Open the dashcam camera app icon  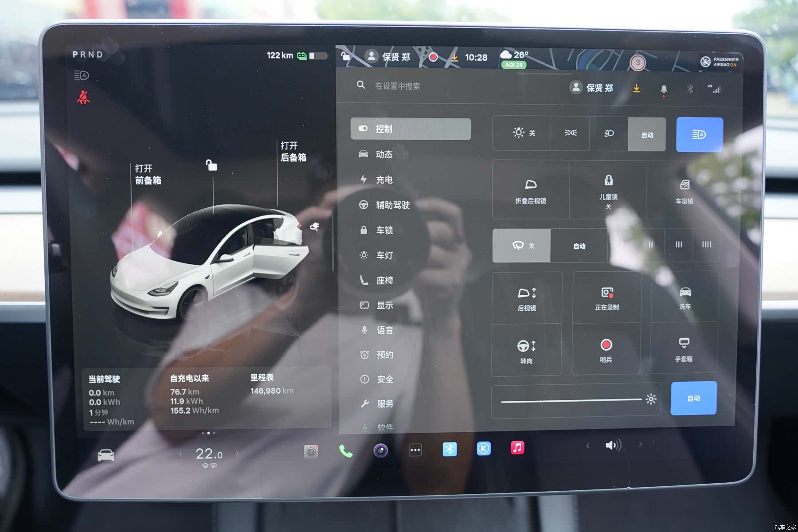click(311, 451)
